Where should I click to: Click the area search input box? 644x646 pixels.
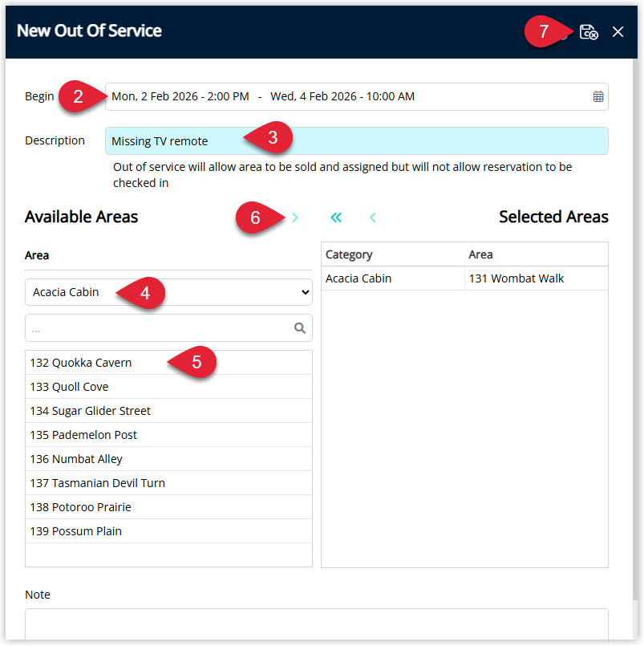coord(168,328)
